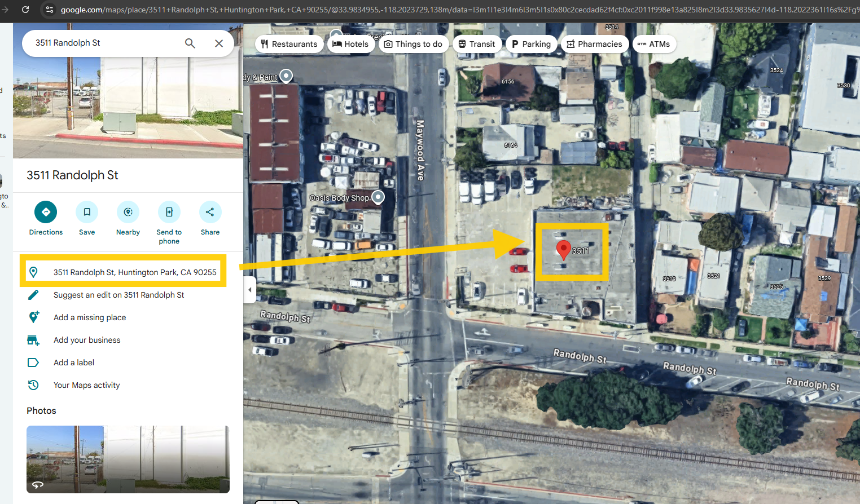Select the Transit chip
The width and height of the screenshot is (860, 504).
(477, 44)
